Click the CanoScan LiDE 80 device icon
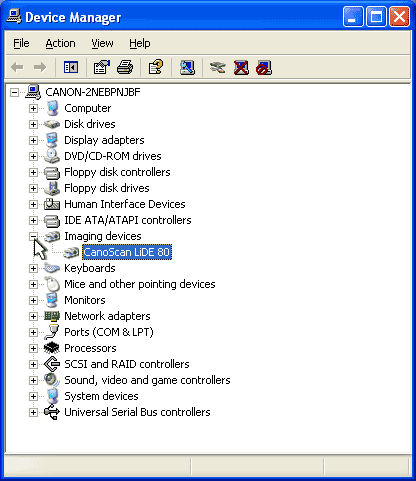Viewport: 416px width, 481px height. click(x=71, y=252)
